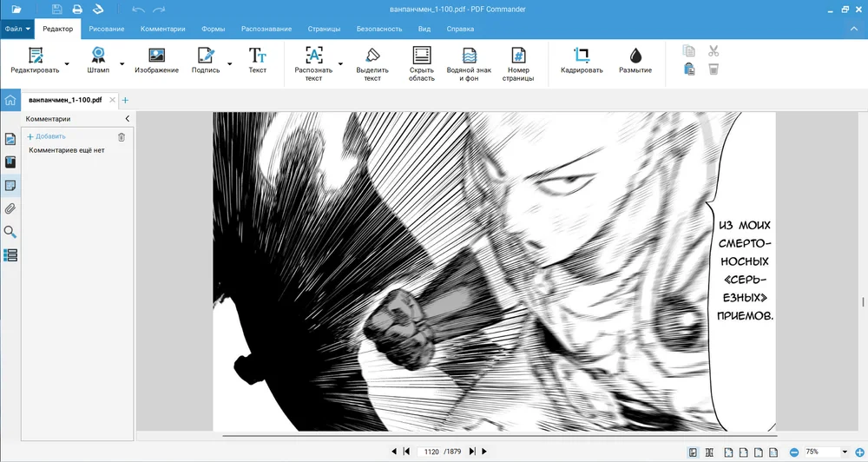This screenshot has height=462, width=868.
Task: Toggle the page thumbnails sidebar panel
Action: click(x=10, y=139)
